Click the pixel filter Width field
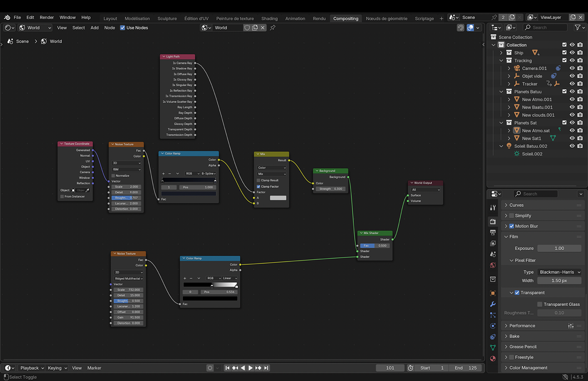This screenshot has width=588, height=381. click(x=560, y=280)
